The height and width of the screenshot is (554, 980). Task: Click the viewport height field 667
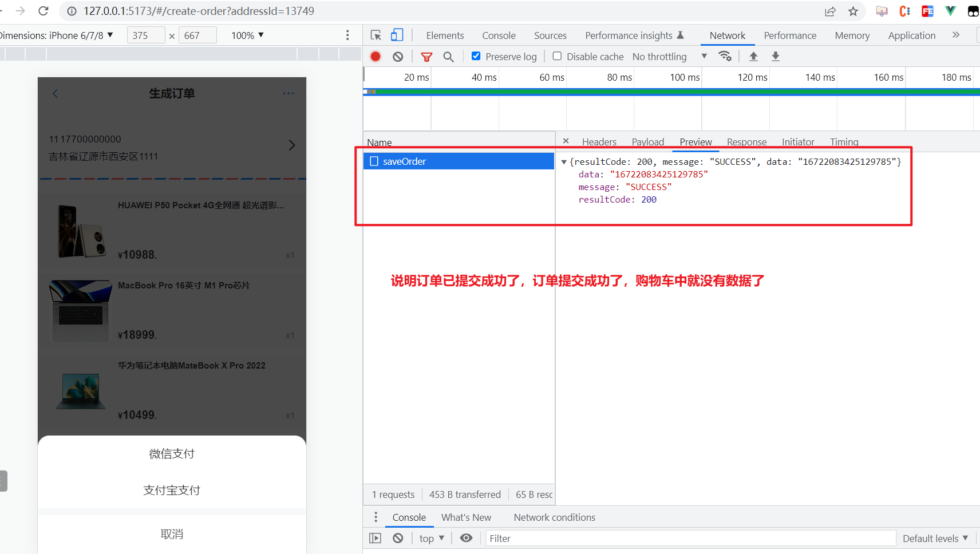(x=197, y=35)
